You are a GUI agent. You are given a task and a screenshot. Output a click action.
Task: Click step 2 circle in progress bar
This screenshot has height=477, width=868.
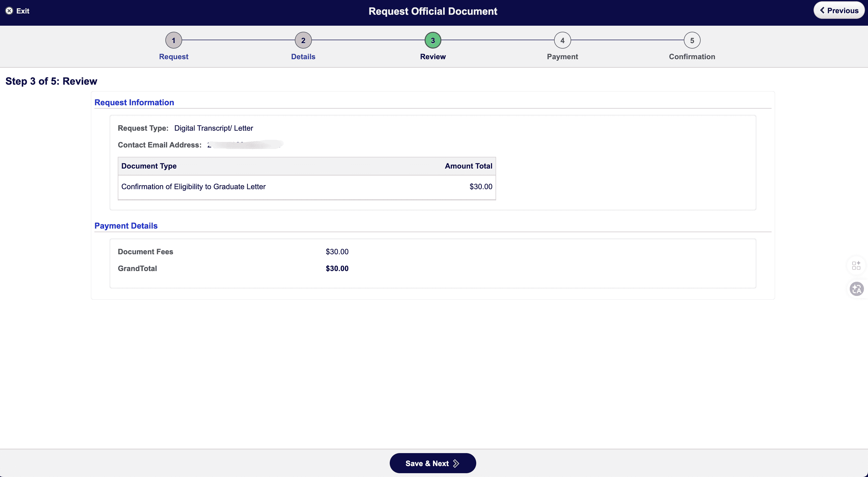pyautogui.click(x=303, y=40)
